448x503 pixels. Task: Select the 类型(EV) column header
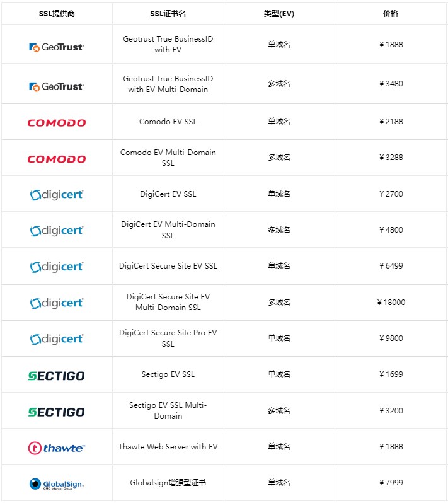tap(279, 13)
